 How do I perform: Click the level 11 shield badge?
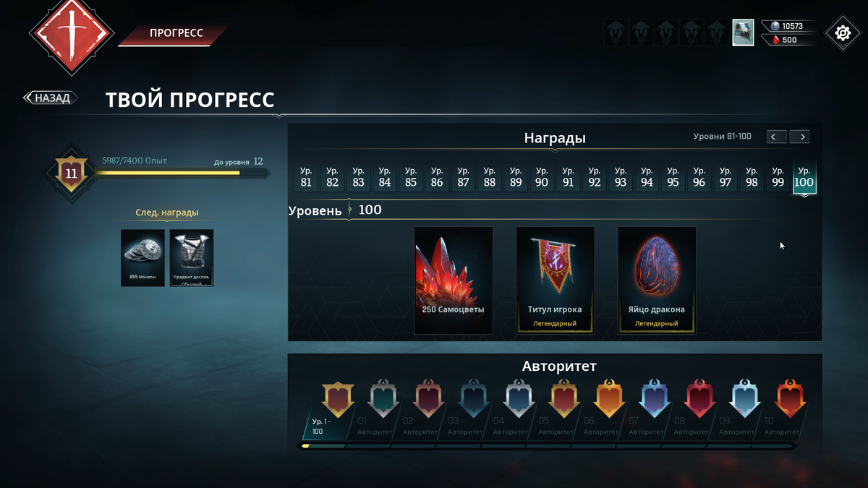click(72, 174)
